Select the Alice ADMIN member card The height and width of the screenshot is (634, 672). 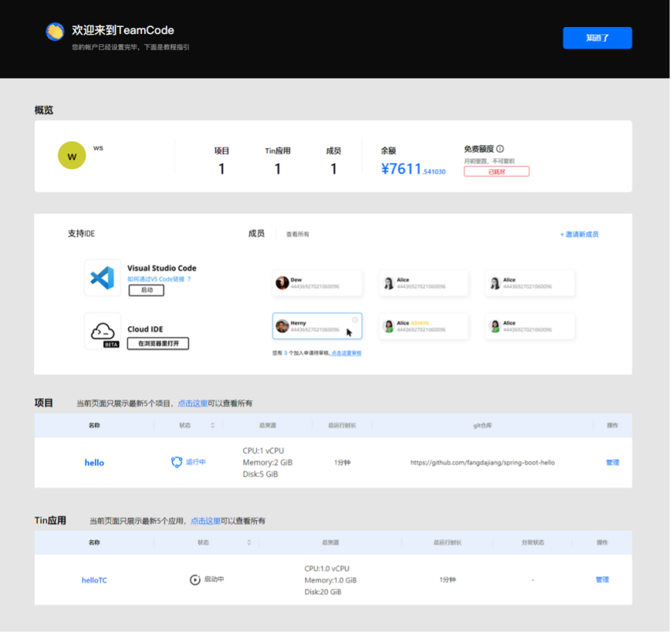tap(424, 327)
